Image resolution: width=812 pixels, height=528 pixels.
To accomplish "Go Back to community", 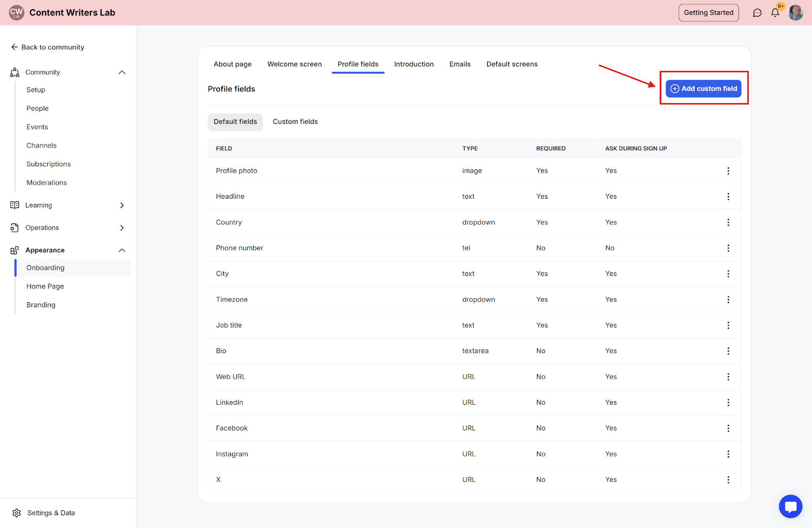I will click(48, 47).
